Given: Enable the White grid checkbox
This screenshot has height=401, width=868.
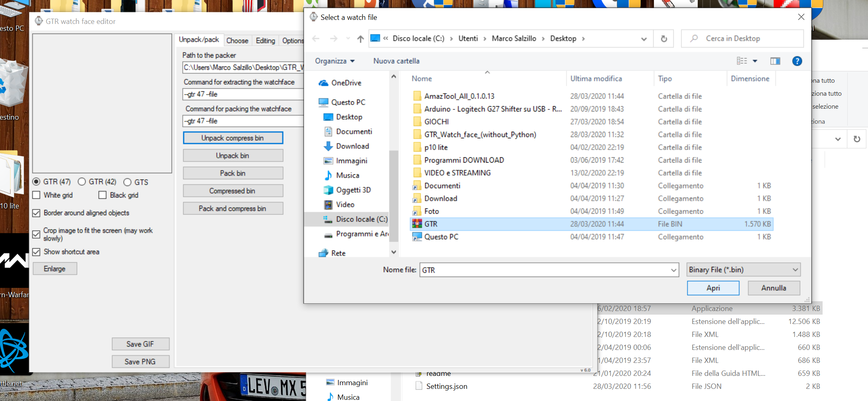Looking at the screenshot, I should 36,195.
